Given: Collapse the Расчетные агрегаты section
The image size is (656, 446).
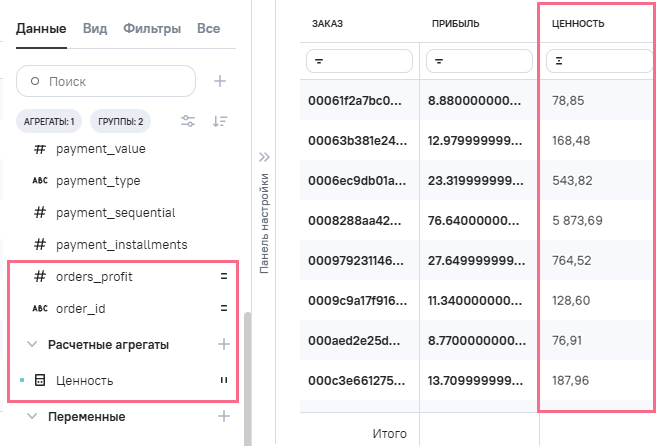Looking at the screenshot, I should click(x=31, y=344).
